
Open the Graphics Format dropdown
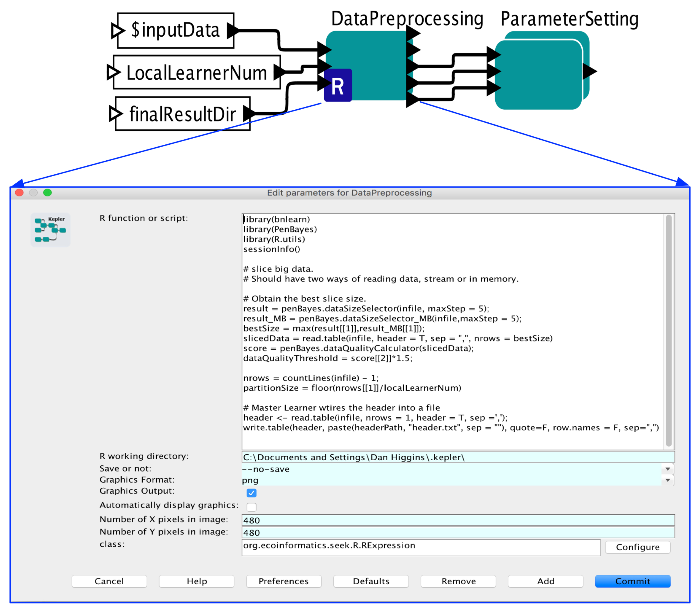[x=667, y=480]
